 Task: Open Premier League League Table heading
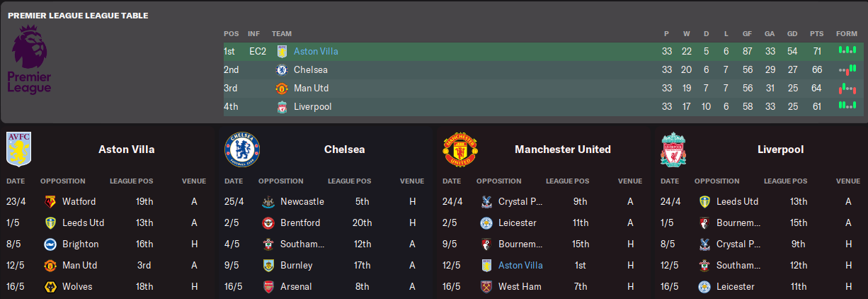point(78,16)
